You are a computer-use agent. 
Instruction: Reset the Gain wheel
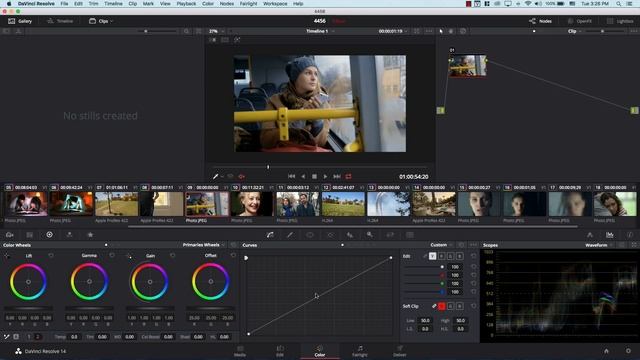point(173,256)
